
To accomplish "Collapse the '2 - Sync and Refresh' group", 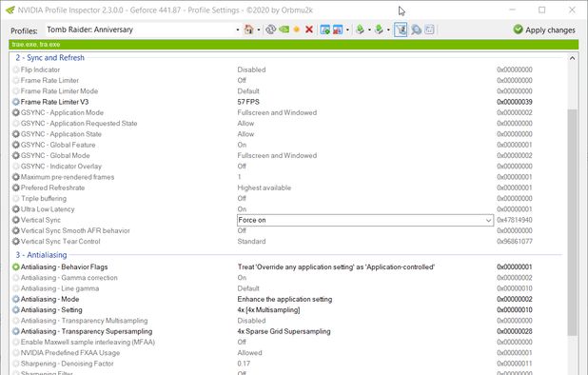I will click(x=49, y=58).
